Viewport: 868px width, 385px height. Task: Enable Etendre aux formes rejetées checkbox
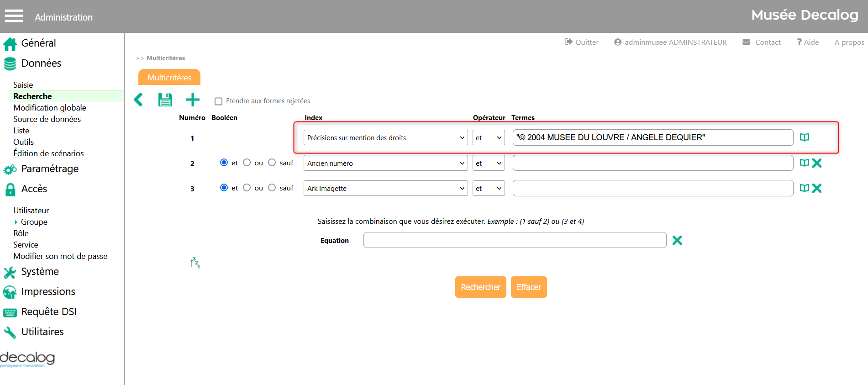(x=219, y=101)
